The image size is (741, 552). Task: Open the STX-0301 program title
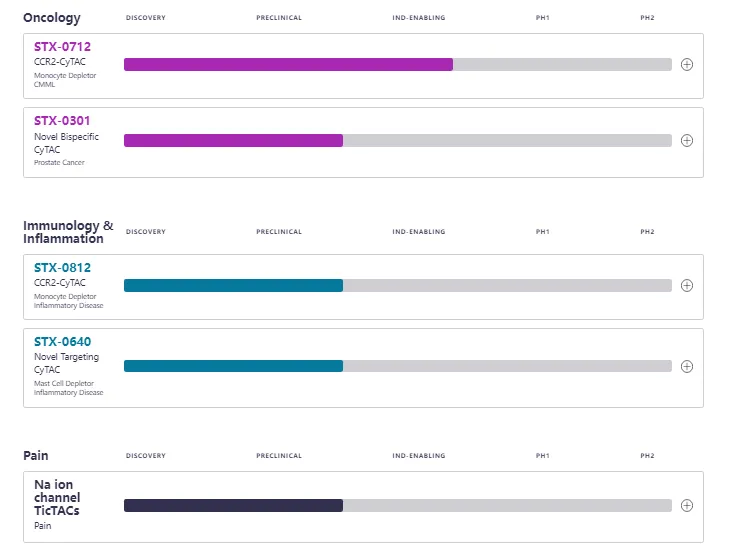coord(62,121)
